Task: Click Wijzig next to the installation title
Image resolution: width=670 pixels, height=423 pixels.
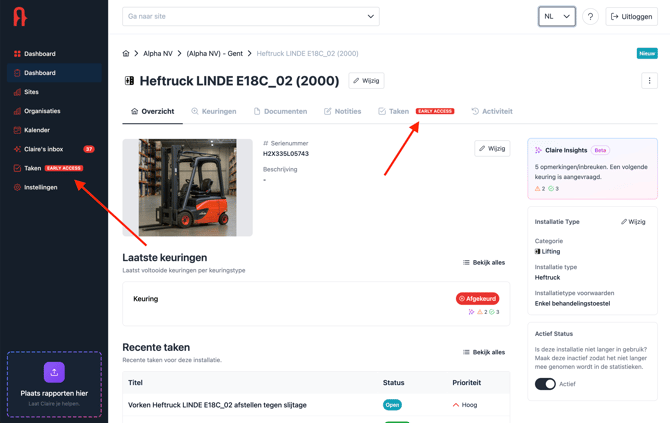Action: tap(367, 81)
